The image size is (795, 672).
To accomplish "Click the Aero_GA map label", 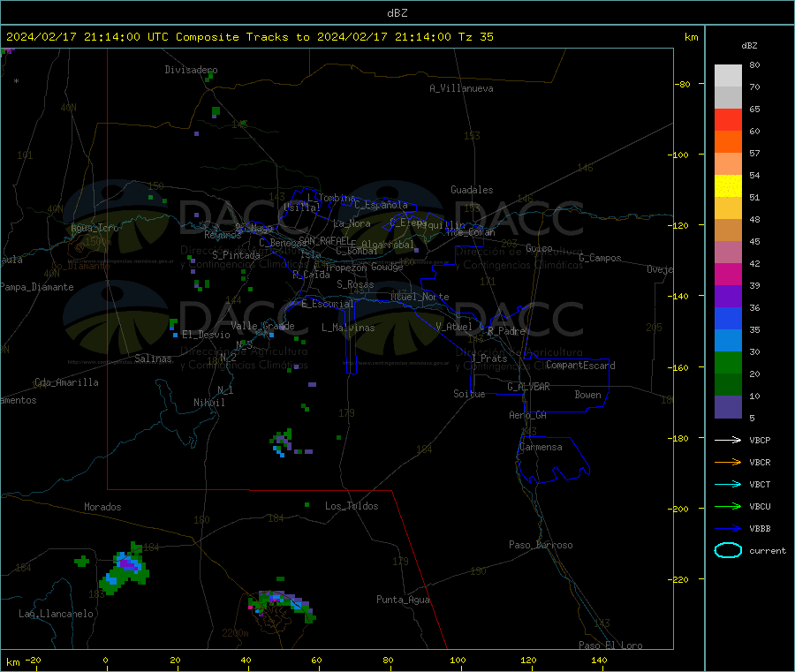I will 528,415.
